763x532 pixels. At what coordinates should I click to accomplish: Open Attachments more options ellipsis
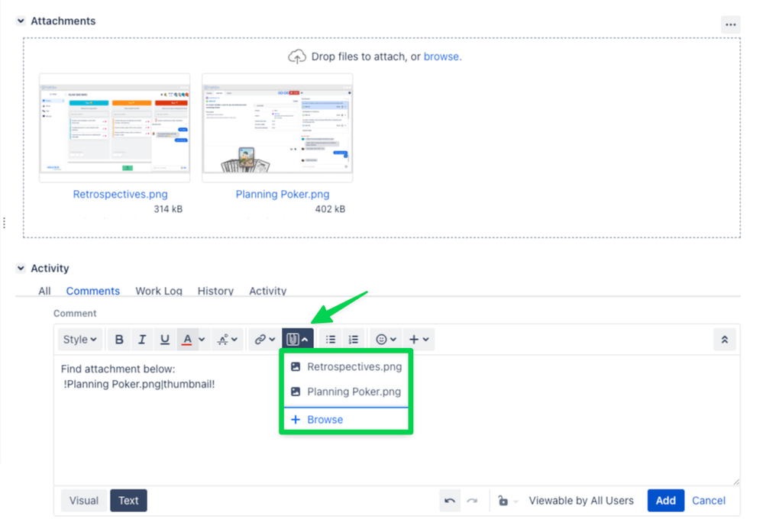tap(730, 24)
